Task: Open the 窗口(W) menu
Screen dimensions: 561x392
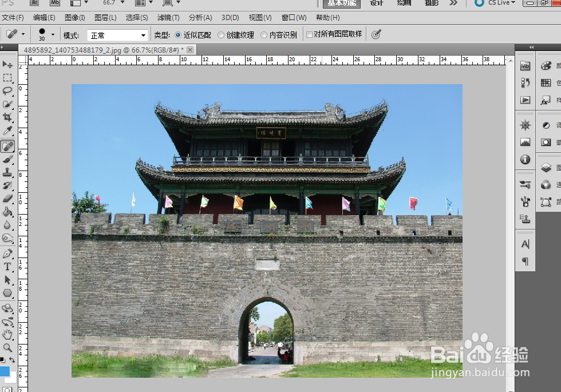Action: click(294, 18)
